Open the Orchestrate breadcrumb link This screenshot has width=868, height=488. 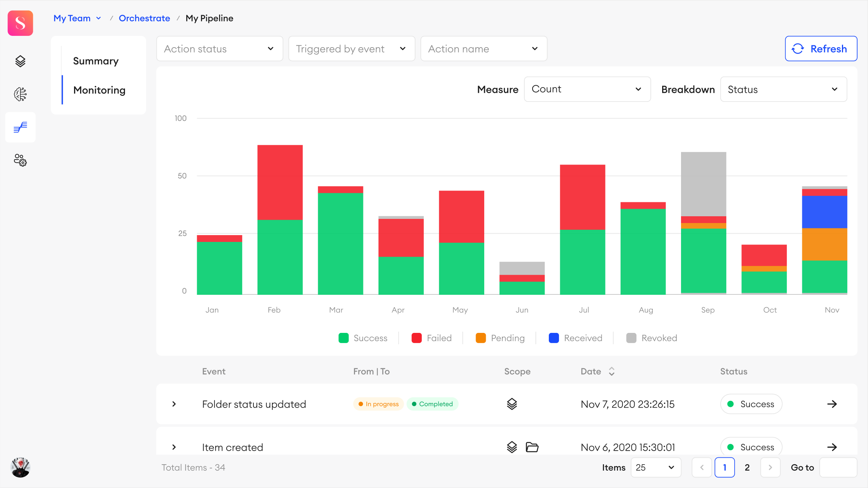[144, 18]
